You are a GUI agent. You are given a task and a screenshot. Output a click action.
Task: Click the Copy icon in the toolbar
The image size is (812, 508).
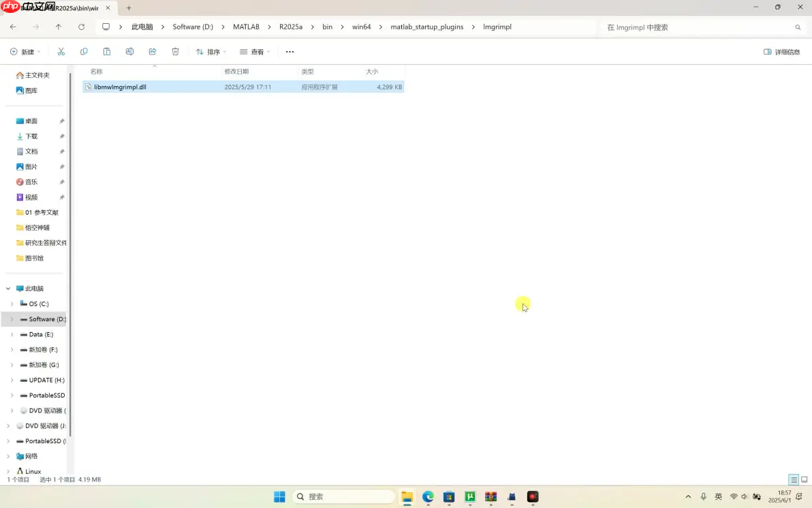coord(83,51)
